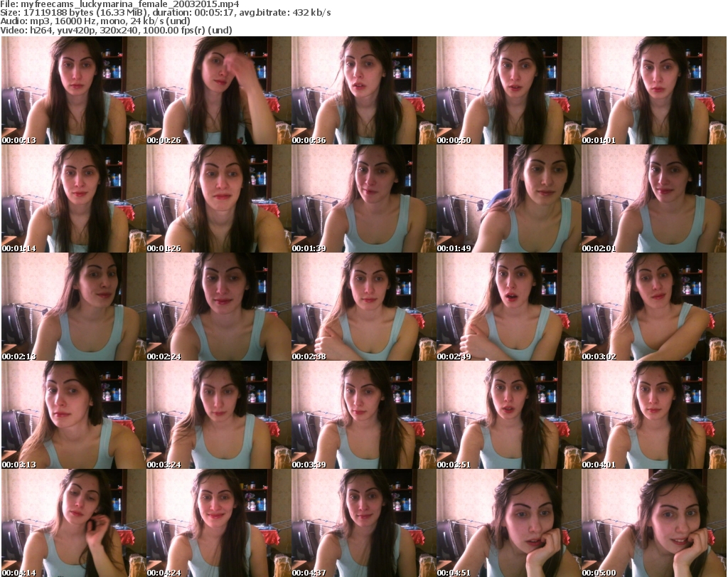
Task: Click the thumbnail stamped 00:02:13
Action: point(74,307)
